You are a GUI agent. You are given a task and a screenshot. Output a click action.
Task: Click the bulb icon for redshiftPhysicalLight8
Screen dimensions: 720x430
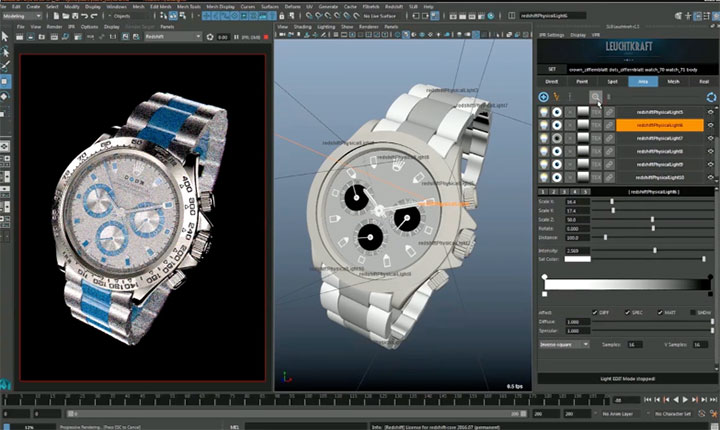544,151
